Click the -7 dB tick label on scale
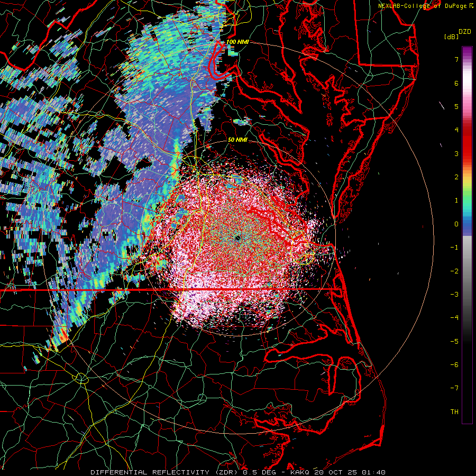The image size is (476, 476). click(x=454, y=388)
